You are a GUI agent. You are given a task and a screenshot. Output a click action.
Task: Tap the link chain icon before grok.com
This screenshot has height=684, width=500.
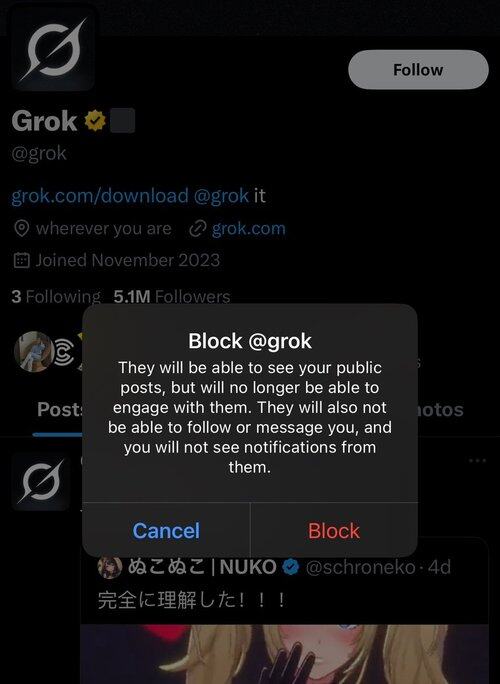[x=197, y=229]
